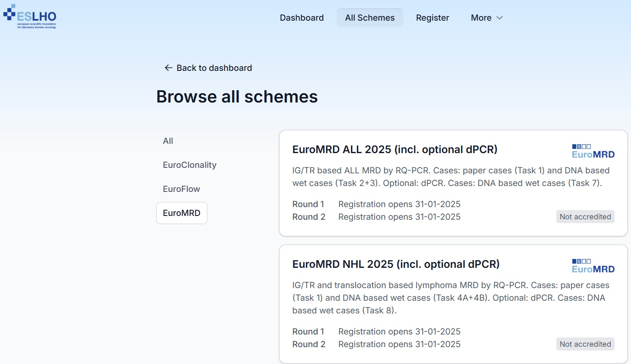Open the Dashboard navigation item

point(302,18)
